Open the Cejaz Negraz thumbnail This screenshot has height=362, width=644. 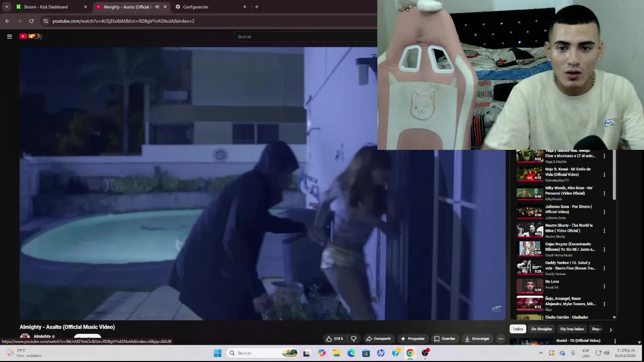click(x=530, y=249)
